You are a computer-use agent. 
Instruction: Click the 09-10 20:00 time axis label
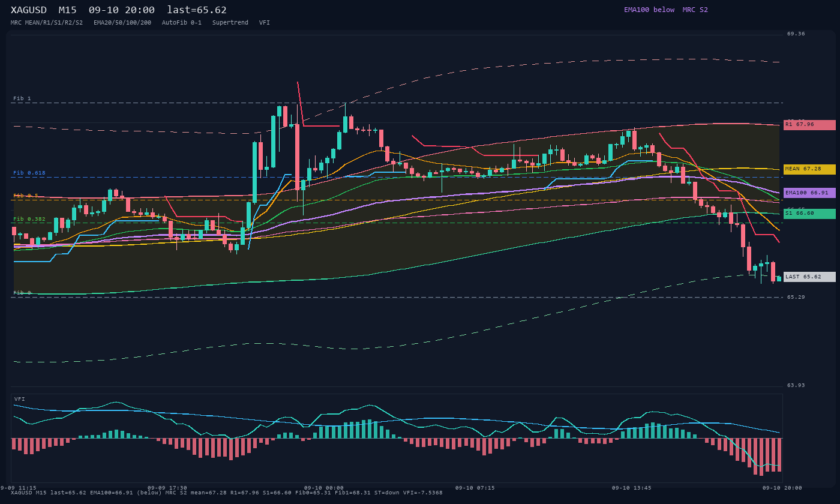pos(782,488)
